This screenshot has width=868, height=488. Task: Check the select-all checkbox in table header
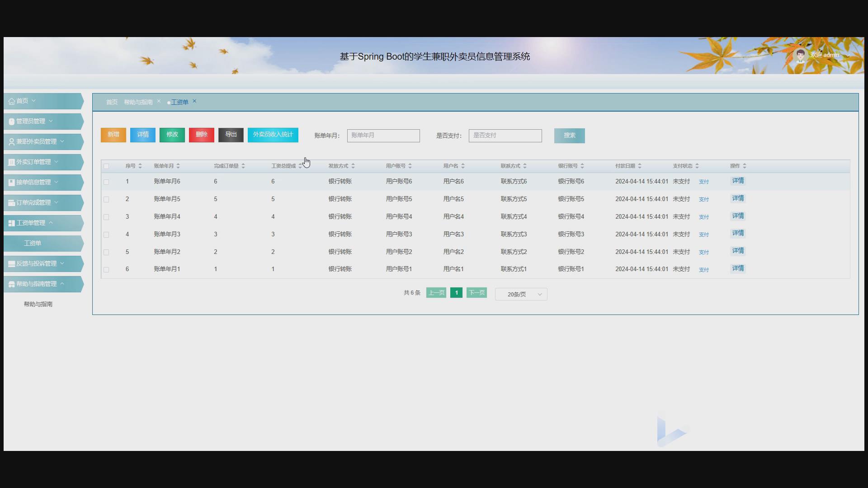107,166
